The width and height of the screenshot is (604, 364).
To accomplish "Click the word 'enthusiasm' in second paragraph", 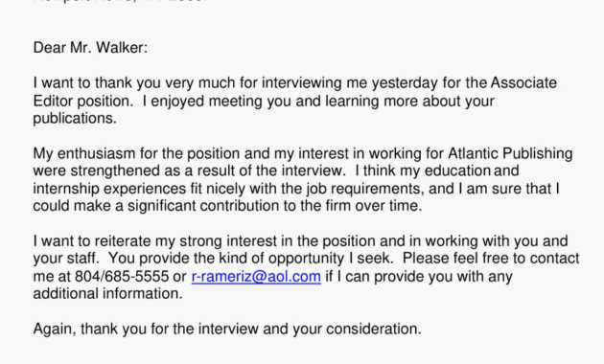I will click(x=96, y=153).
